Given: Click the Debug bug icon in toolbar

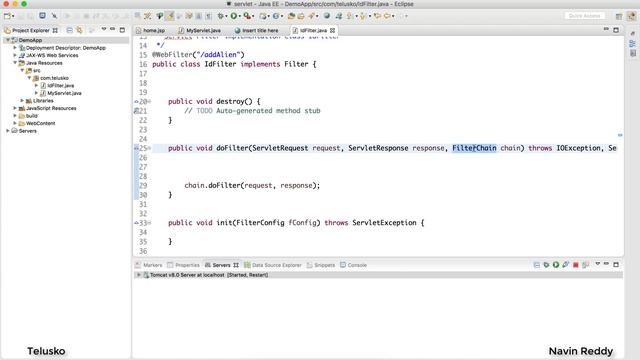Looking at the screenshot, I should pyautogui.click(x=220, y=16).
